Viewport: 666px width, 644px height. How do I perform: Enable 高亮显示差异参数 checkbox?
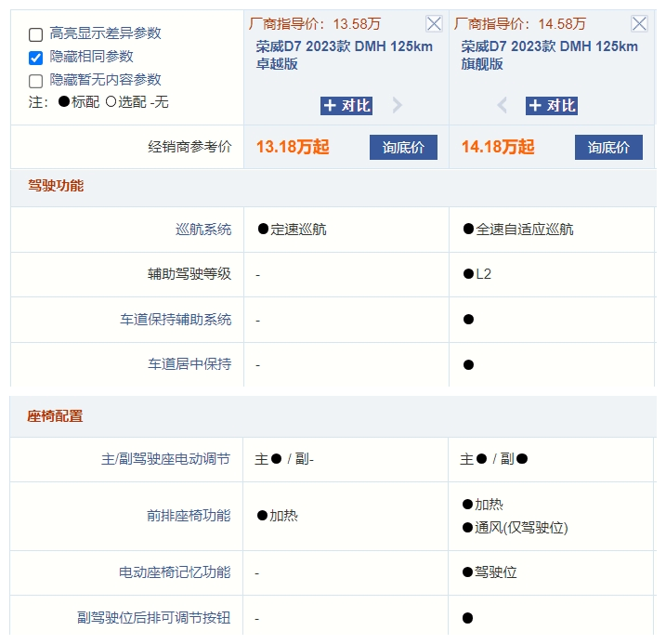point(35,34)
